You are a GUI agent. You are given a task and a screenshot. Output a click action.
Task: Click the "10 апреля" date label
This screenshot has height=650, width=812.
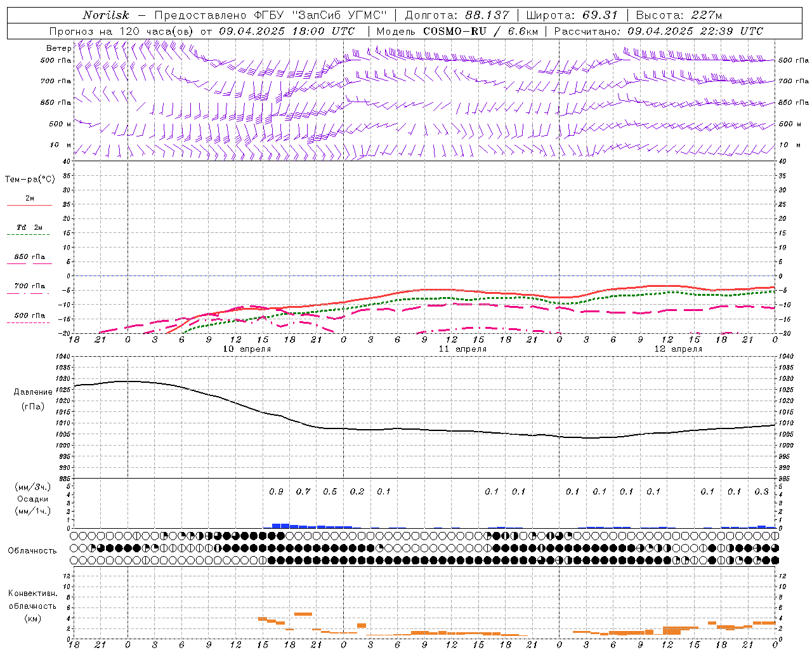tap(247, 349)
